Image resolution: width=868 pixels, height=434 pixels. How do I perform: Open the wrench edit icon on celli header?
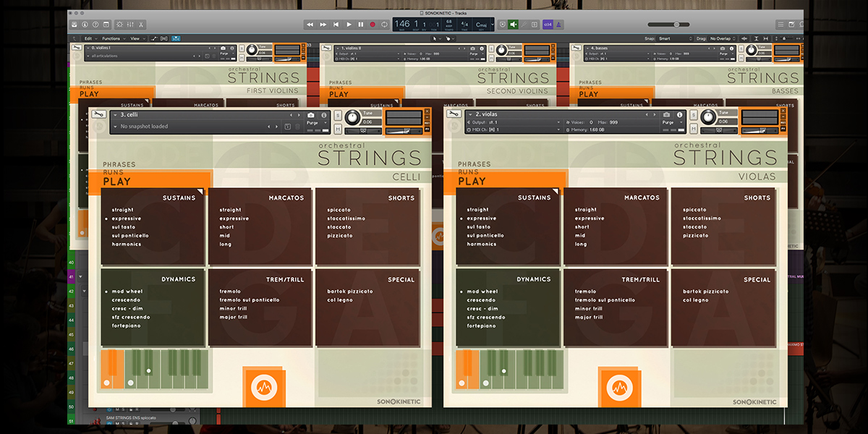pos(97,114)
